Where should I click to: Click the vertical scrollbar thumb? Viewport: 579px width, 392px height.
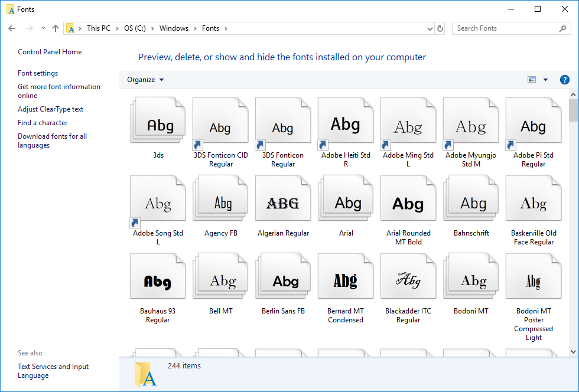(x=573, y=110)
